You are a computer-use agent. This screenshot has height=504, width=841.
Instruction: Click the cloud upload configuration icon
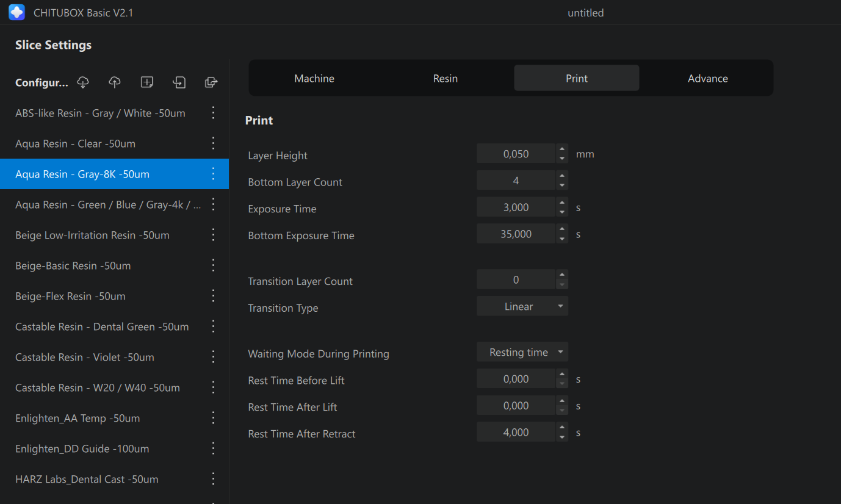pyautogui.click(x=115, y=82)
